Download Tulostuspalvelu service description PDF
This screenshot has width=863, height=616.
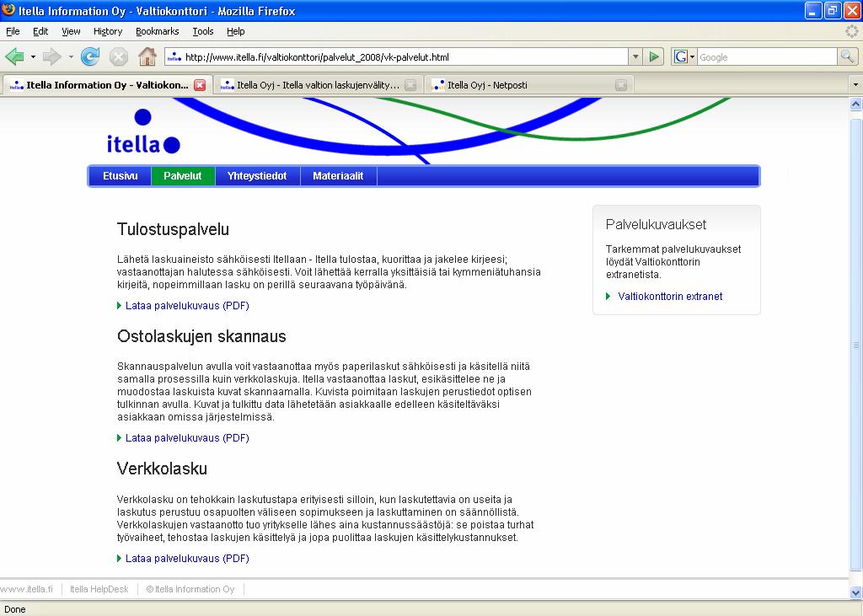(187, 306)
